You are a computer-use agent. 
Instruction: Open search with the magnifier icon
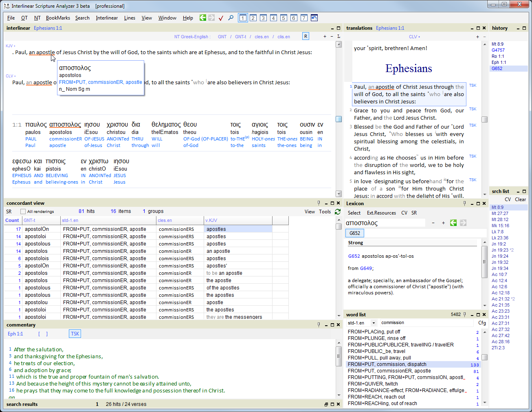[x=231, y=18]
